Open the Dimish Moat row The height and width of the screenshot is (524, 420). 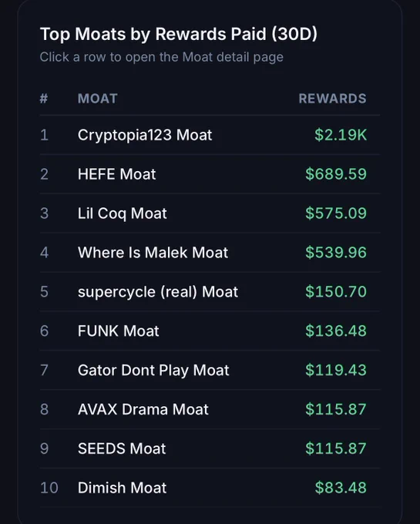pyautogui.click(x=210, y=488)
